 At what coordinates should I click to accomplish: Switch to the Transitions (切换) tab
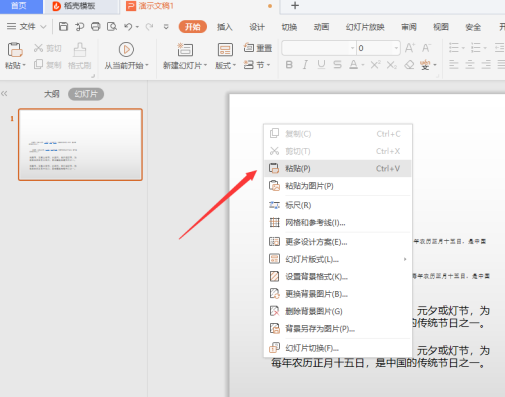click(x=289, y=27)
